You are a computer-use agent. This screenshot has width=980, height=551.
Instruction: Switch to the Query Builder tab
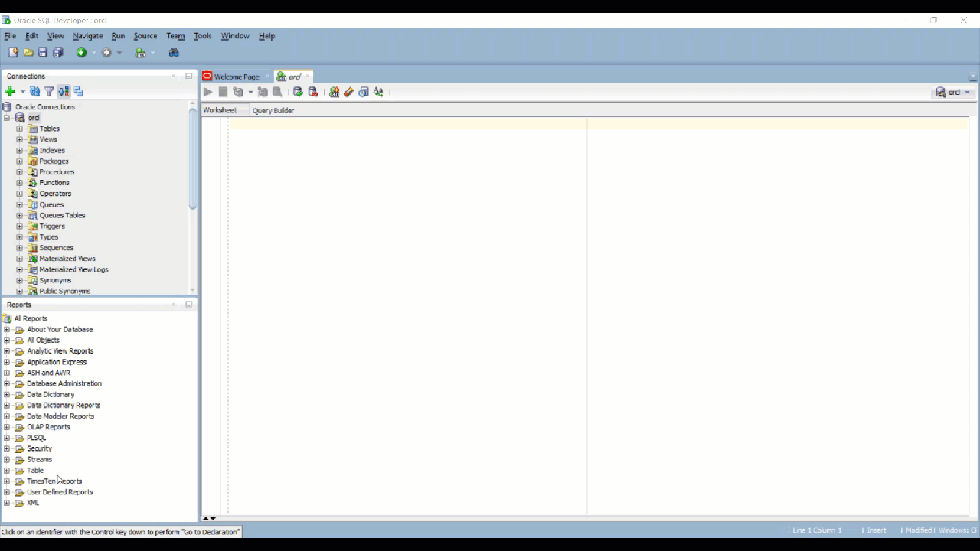[x=273, y=110]
